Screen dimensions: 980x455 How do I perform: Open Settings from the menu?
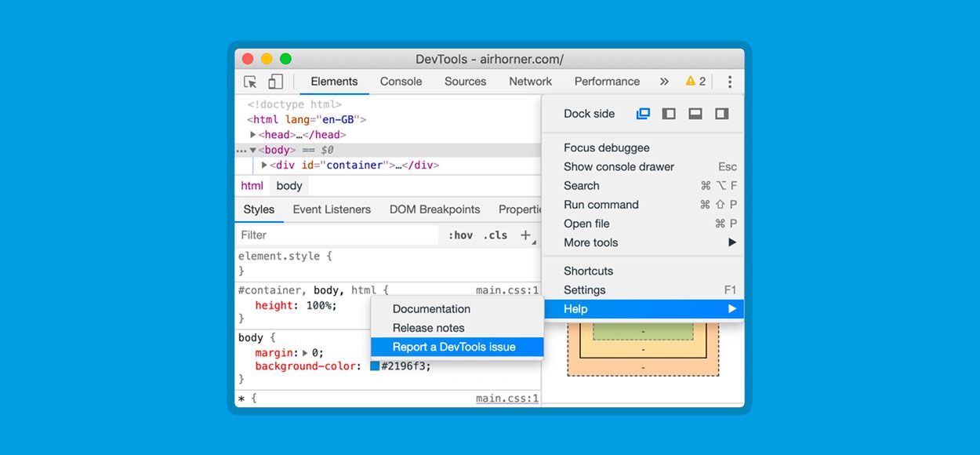coord(643,289)
